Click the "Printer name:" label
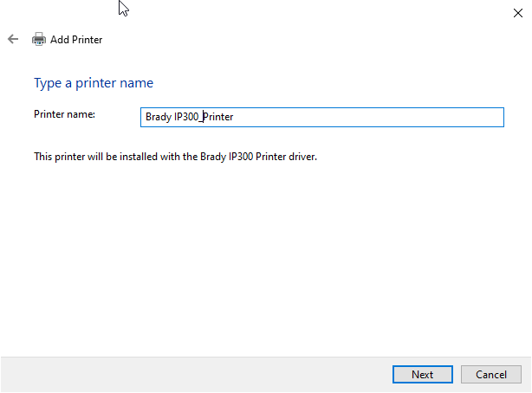The width and height of the screenshot is (532, 393). pos(64,114)
